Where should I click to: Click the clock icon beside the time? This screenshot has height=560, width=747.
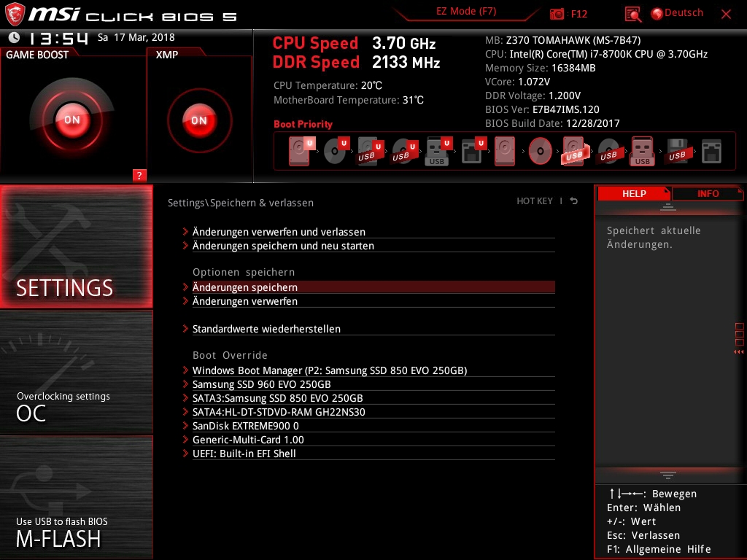15,37
